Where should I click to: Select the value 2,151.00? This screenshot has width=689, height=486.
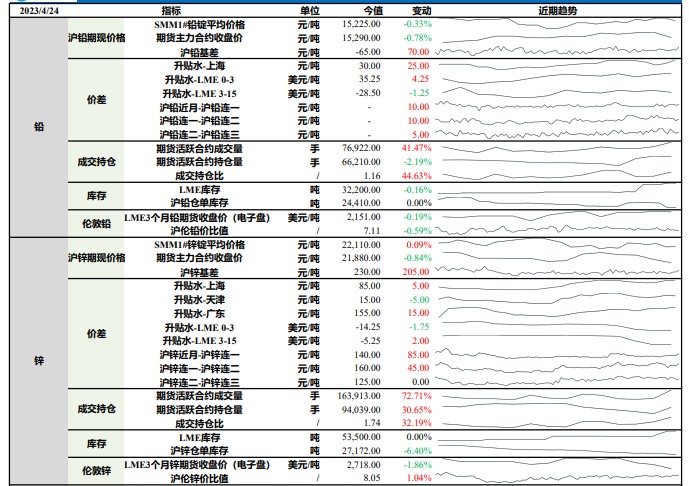[363, 217]
